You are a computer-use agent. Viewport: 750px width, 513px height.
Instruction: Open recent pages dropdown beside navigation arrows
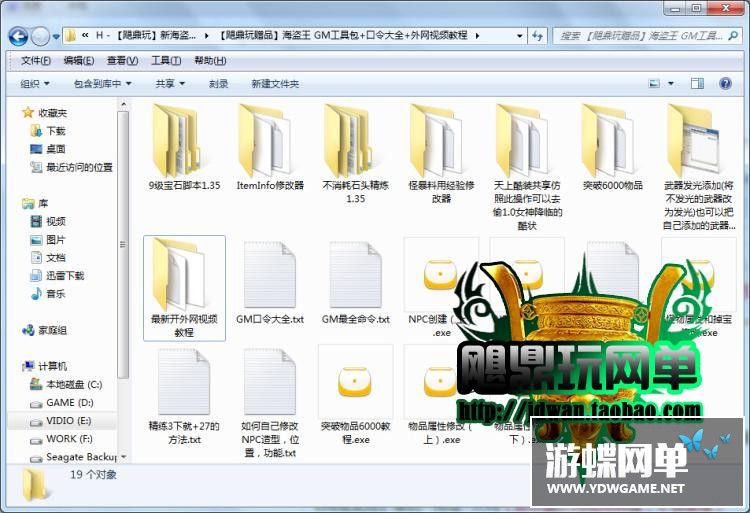[x=56, y=37]
